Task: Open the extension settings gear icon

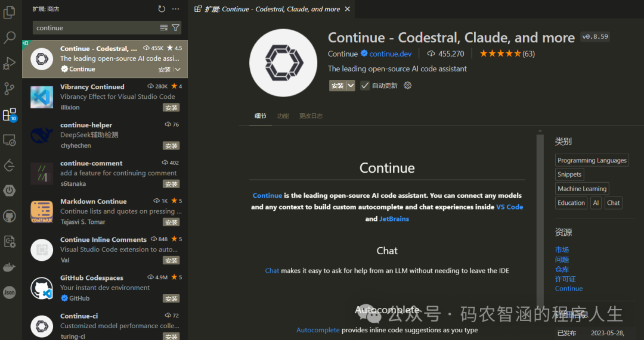Action: (407, 85)
